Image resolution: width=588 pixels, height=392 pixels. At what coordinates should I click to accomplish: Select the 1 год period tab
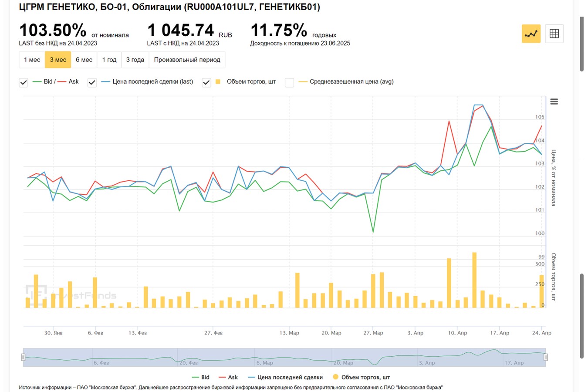point(109,60)
